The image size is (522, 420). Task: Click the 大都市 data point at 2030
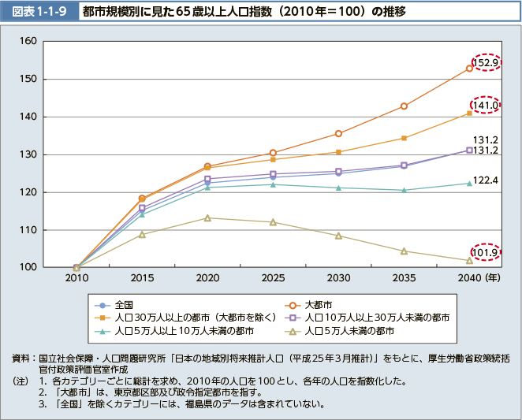pos(338,134)
